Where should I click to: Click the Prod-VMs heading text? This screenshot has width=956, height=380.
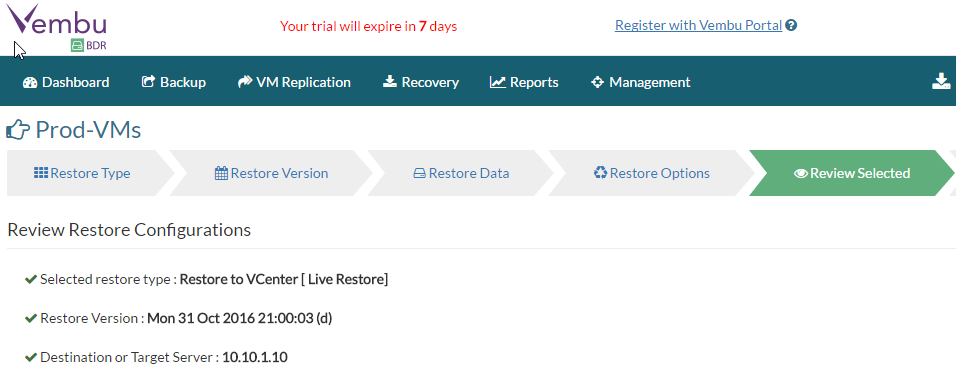coord(88,130)
